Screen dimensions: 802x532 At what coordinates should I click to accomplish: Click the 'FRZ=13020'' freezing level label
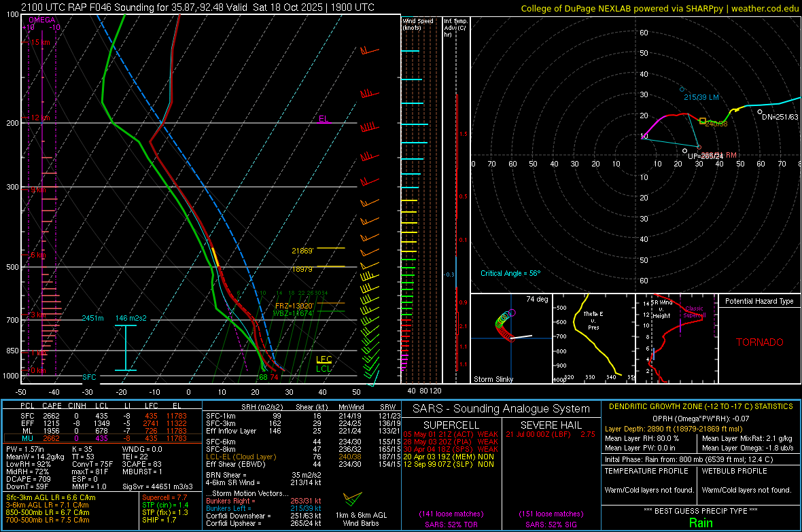294,305
